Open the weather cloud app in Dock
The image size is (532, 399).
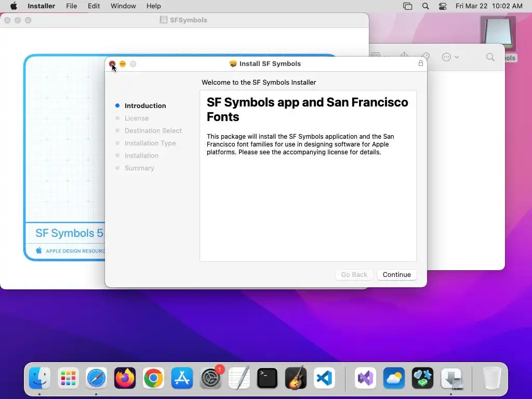tap(394, 378)
